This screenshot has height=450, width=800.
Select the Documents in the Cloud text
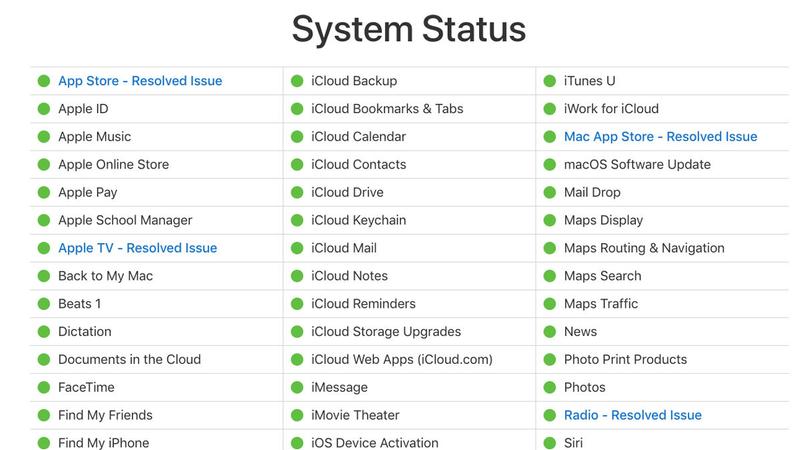tap(130, 359)
